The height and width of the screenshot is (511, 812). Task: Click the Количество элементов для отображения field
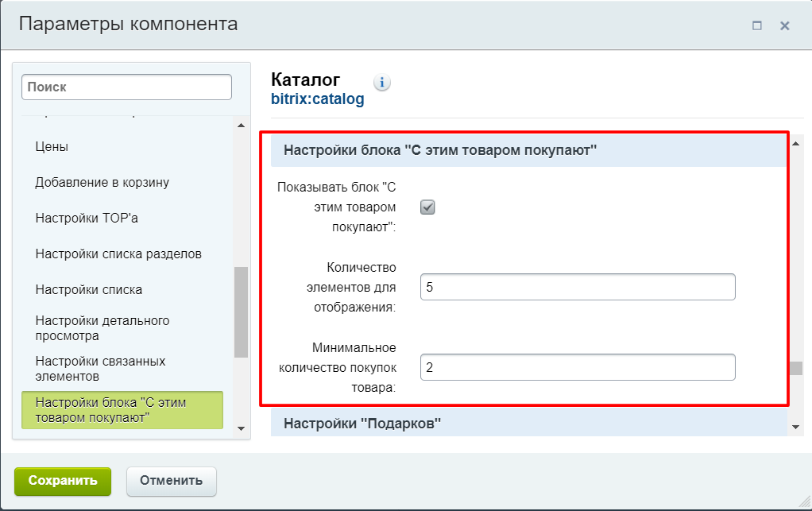click(578, 287)
